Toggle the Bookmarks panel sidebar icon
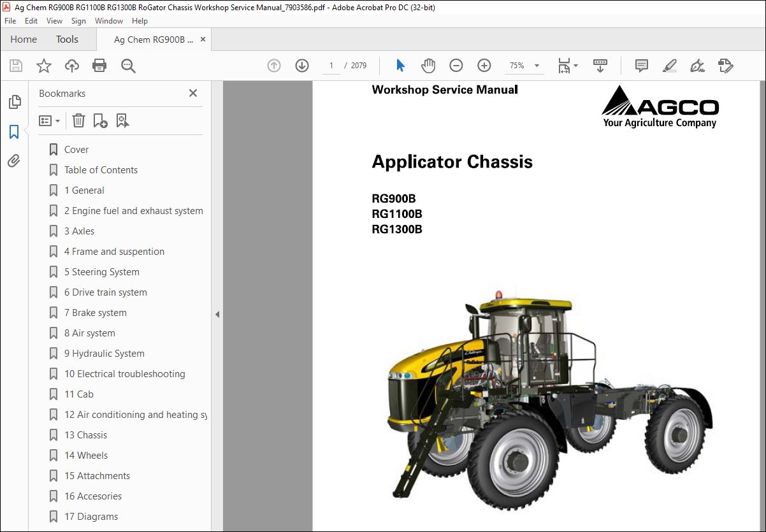 point(14,132)
